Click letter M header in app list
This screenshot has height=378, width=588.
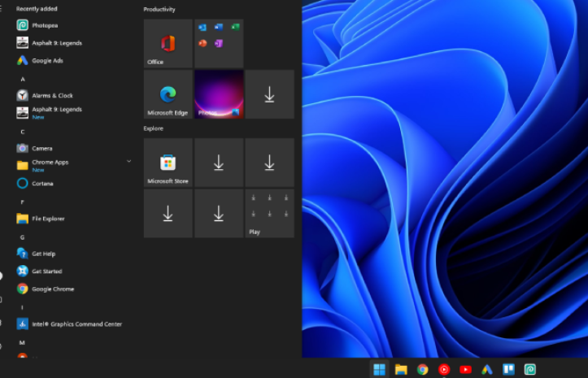coord(22,342)
